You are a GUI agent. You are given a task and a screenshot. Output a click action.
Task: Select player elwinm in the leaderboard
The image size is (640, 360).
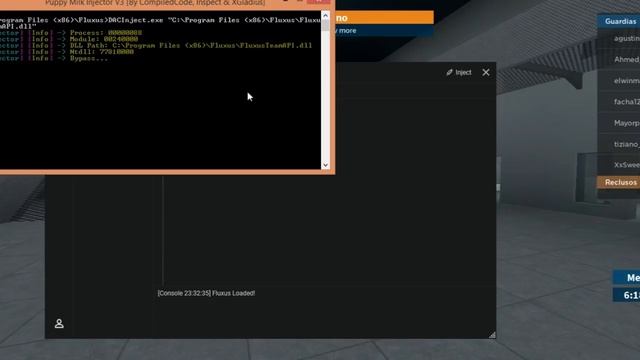(x=620, y=81)
